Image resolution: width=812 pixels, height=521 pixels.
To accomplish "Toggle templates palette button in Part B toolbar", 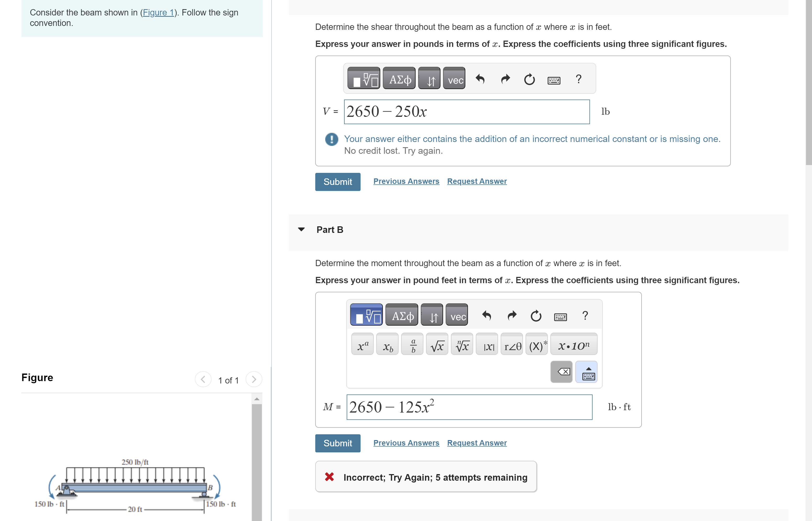I will click(x=366, y=315).
